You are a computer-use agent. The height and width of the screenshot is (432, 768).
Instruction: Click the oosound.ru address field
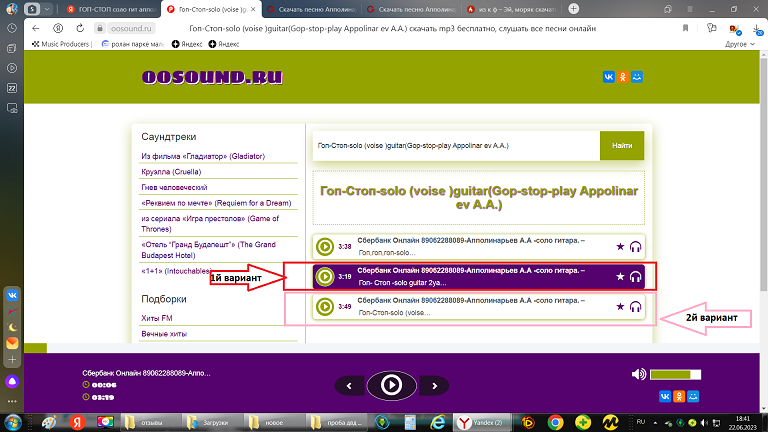[131, 28]
